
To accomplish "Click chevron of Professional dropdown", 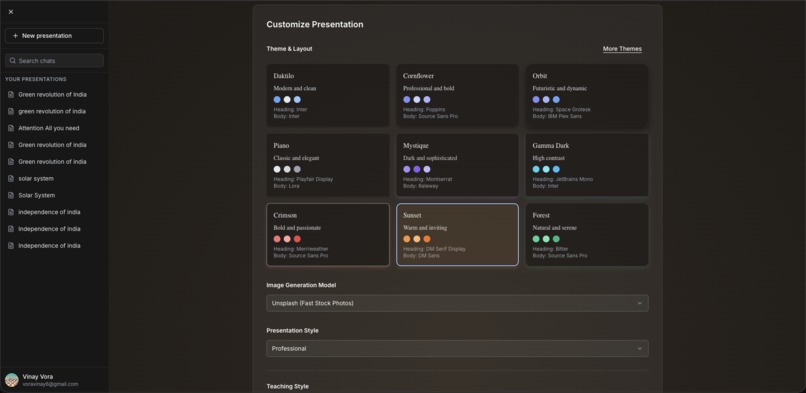I will (x=639, y=348).
